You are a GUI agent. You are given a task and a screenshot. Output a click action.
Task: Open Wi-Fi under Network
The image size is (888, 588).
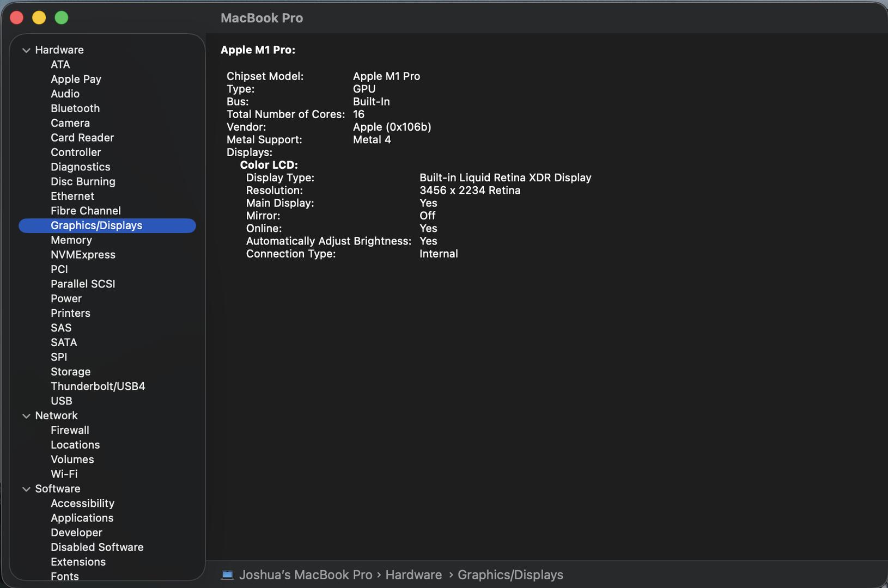point(64,474)
